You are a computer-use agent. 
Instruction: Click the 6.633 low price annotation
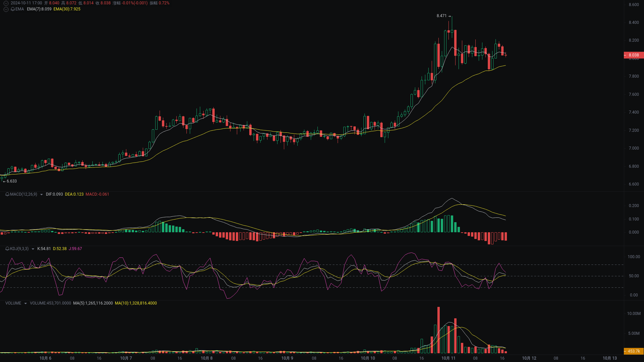point(11,181)
